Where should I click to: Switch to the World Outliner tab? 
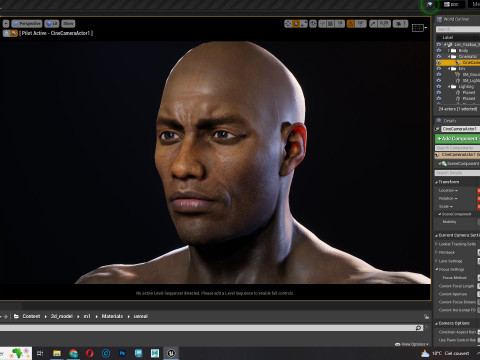[453, 19]
